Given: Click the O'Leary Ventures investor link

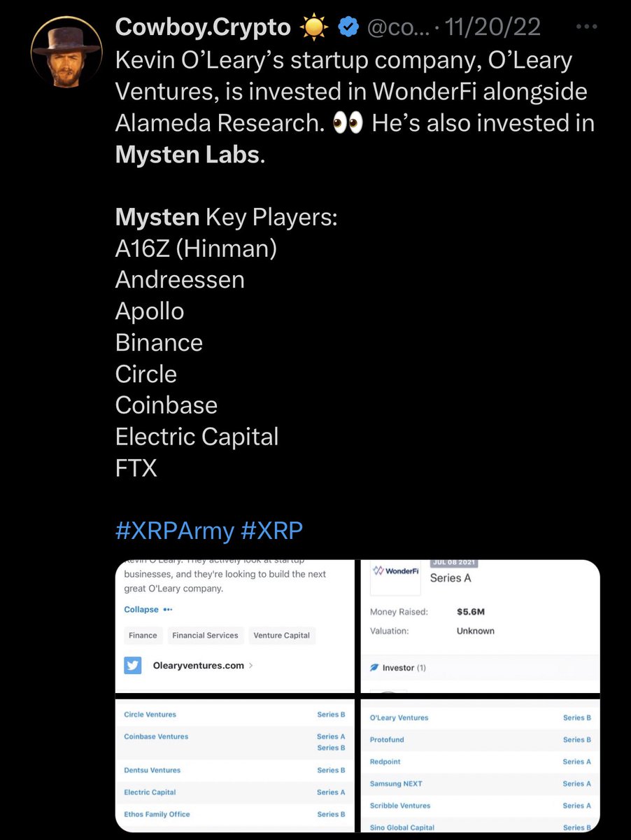Looking at the screenshot, I should [x=399, y=717].
